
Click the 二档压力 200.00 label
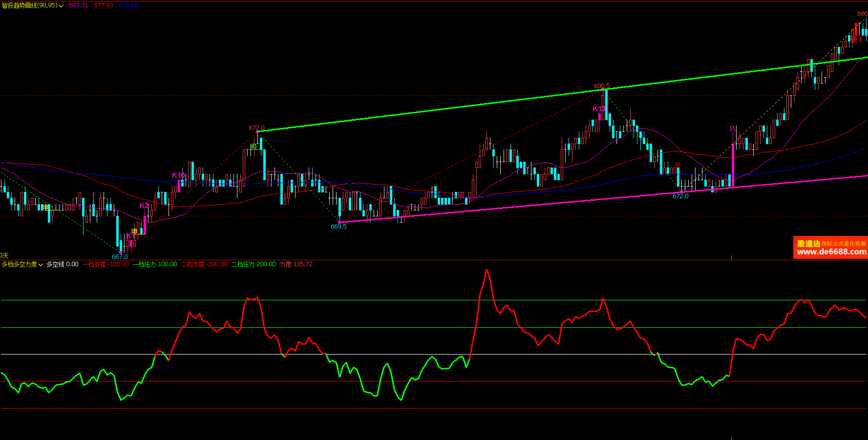254,264
